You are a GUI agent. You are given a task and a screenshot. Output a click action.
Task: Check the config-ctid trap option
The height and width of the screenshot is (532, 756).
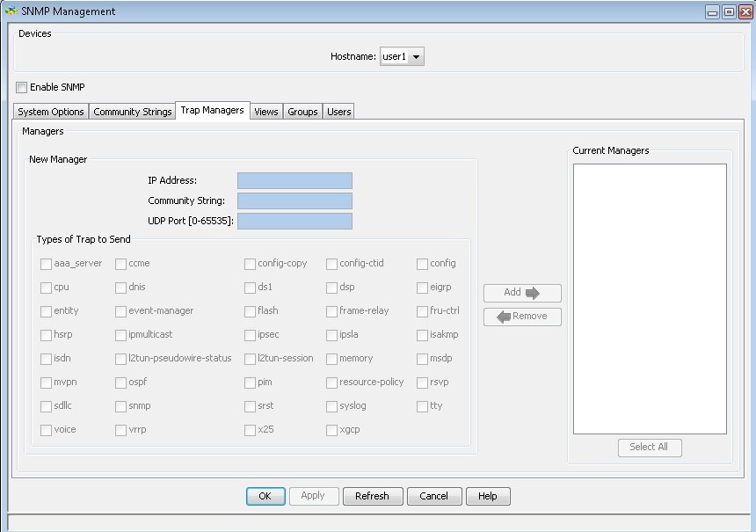click(x=331, y=264)
